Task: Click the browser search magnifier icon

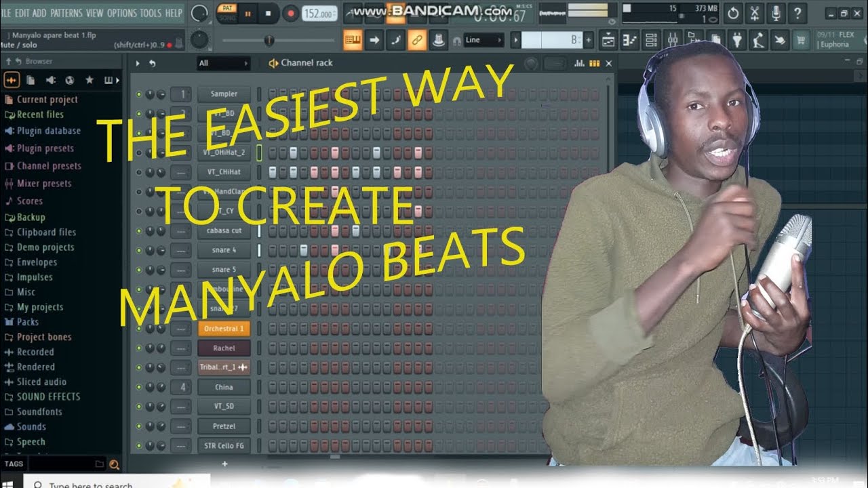Action: tap(114, 464)
